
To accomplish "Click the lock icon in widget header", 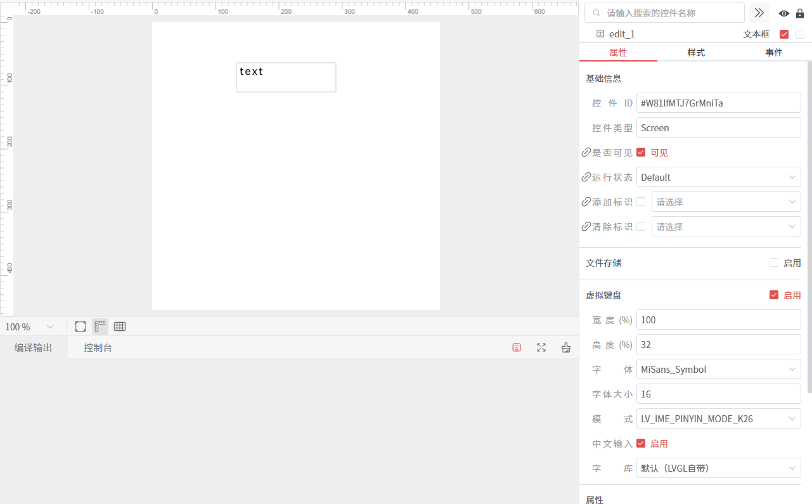I will click(x=800, y=13).
